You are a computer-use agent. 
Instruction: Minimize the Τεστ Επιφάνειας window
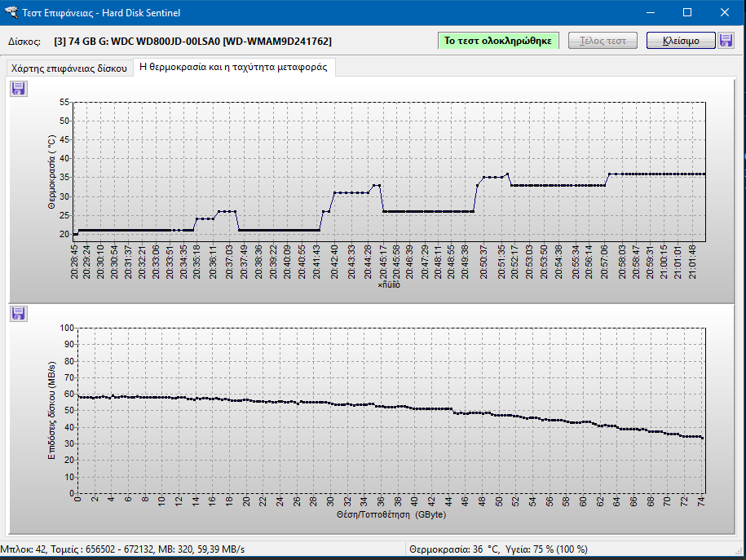coord(651,12)
